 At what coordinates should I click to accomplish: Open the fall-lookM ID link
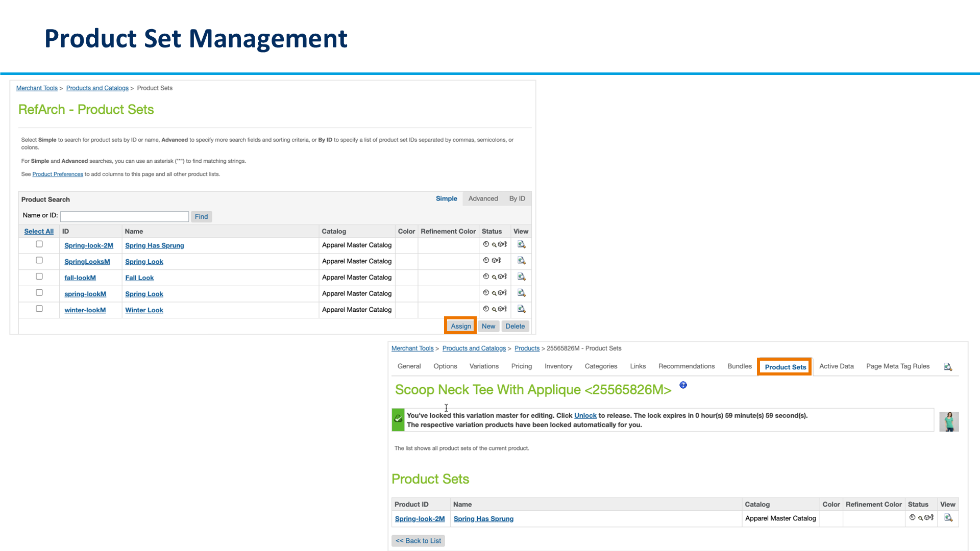tap(80, 278)
